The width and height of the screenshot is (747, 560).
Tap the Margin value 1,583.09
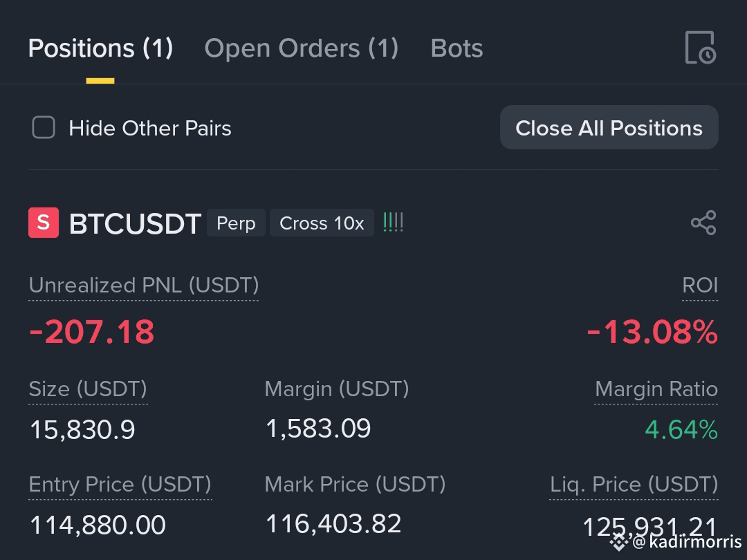317,429
